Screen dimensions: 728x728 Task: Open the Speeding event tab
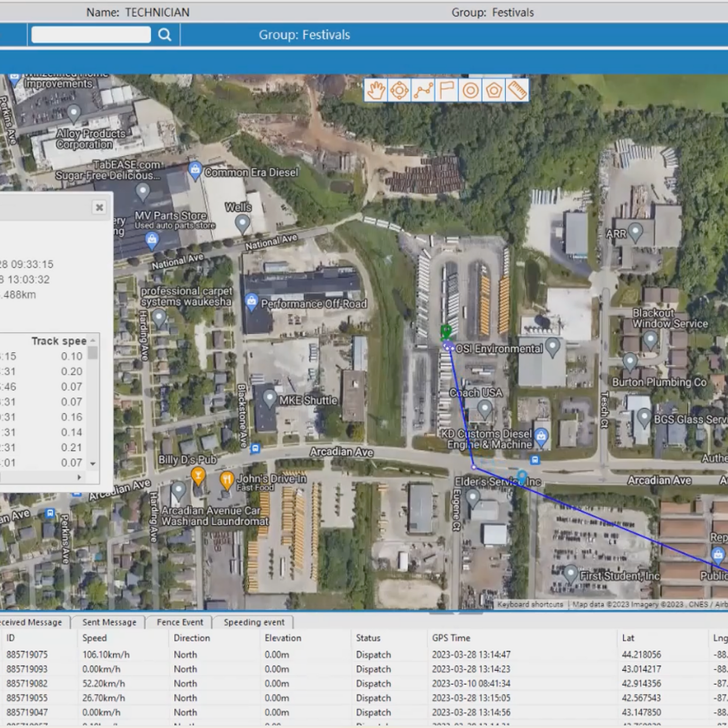(254, 622)
